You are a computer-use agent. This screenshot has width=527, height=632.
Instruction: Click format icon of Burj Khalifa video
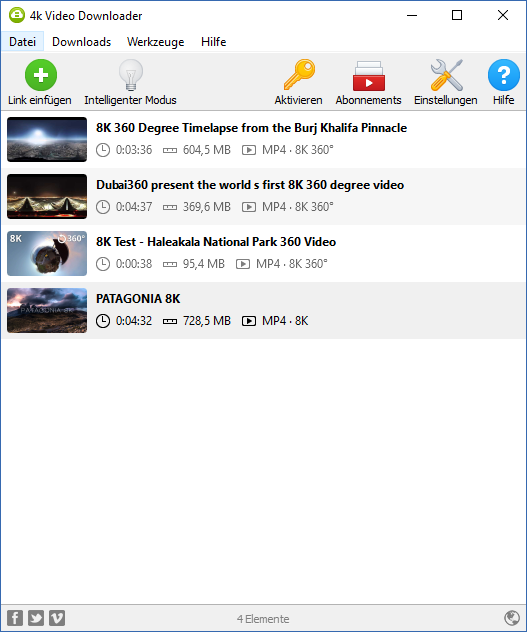tap(249, 150)
